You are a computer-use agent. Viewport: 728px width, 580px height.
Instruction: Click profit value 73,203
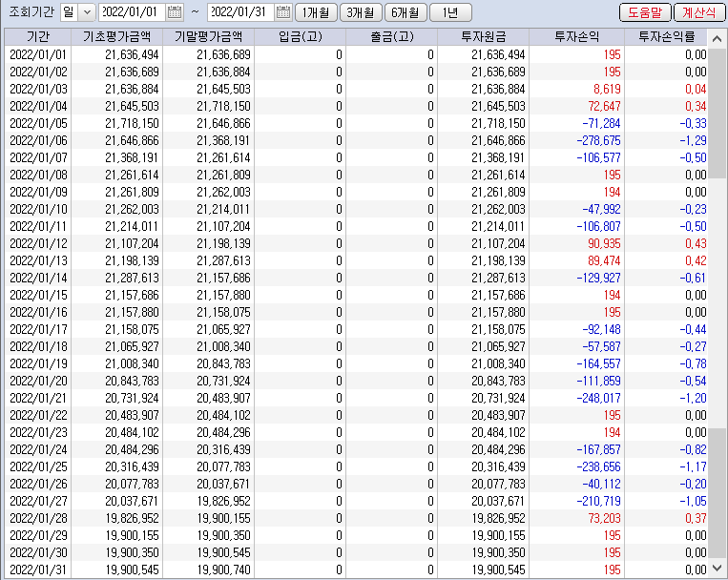pyautogui.click(x=604, y=519)
